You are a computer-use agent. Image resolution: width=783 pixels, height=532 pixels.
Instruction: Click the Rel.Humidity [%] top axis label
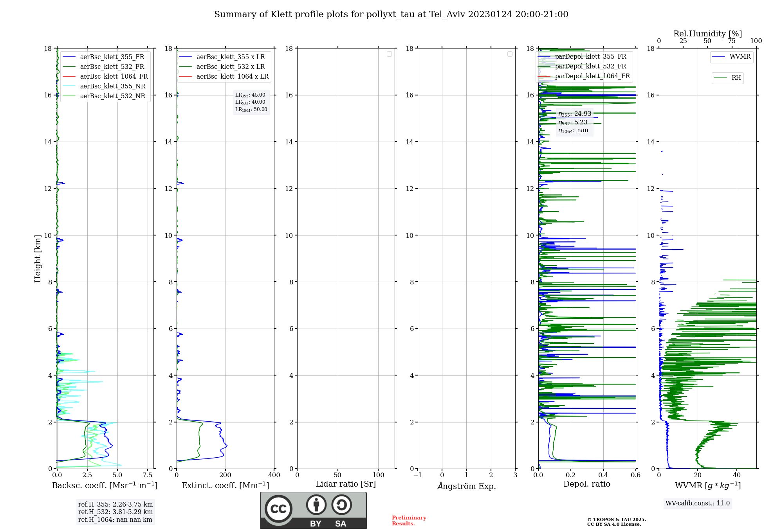coord(708,34)
